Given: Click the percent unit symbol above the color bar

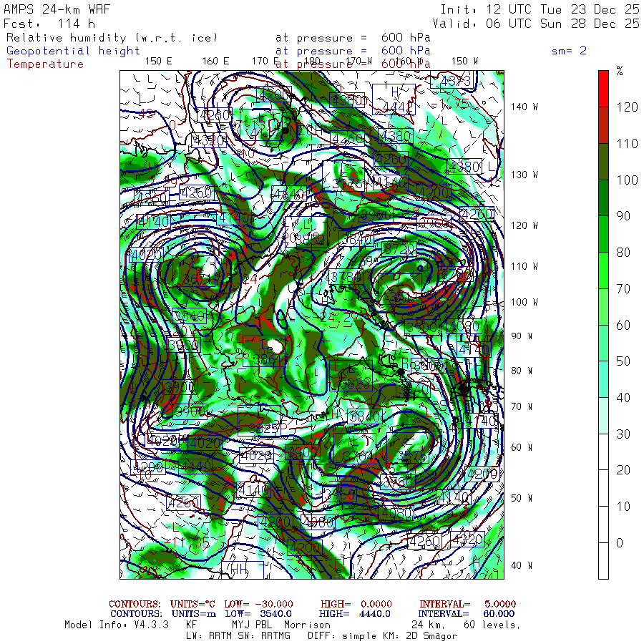Looking at the screenshot, I should tap(620, 71).
